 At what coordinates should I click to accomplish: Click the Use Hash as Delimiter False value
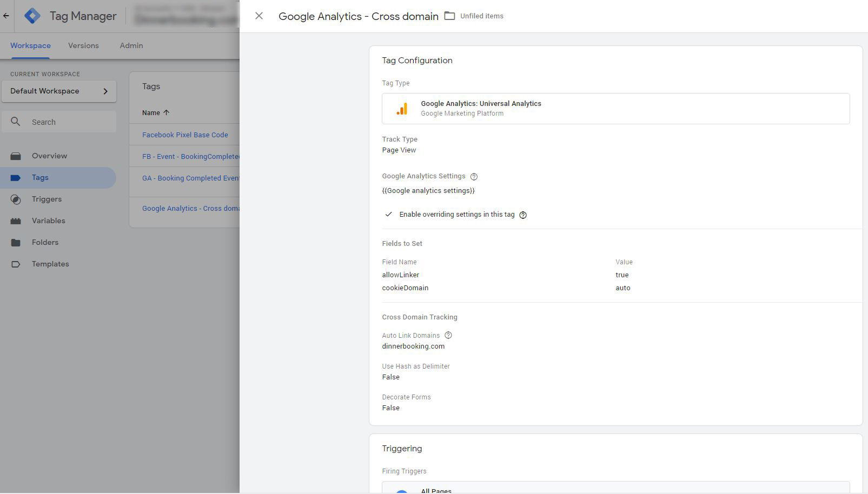[391, 377]
